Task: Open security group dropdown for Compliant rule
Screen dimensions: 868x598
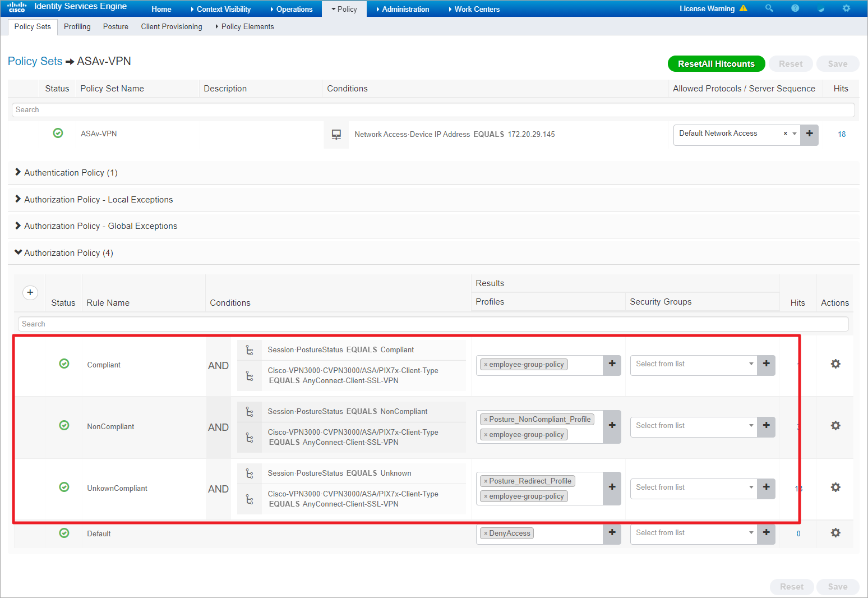Action: click(751, 364)
